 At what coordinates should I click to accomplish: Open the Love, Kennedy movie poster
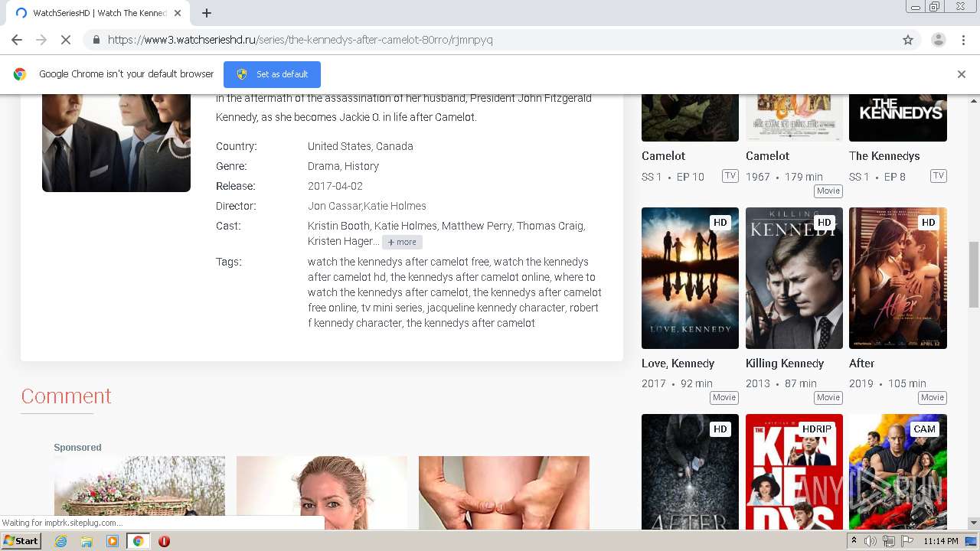[x=690, y=278]
